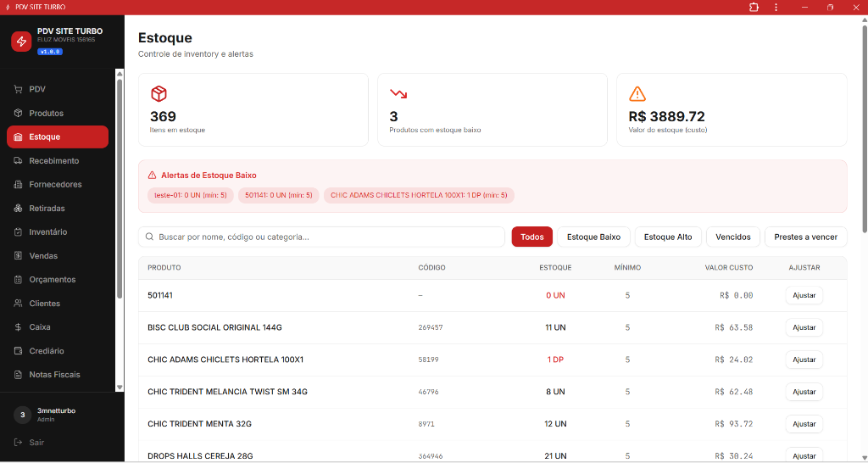Click the Orçamentos calculator icon
Viewport: 868px width, 463px height.
(x=19, y=280)
